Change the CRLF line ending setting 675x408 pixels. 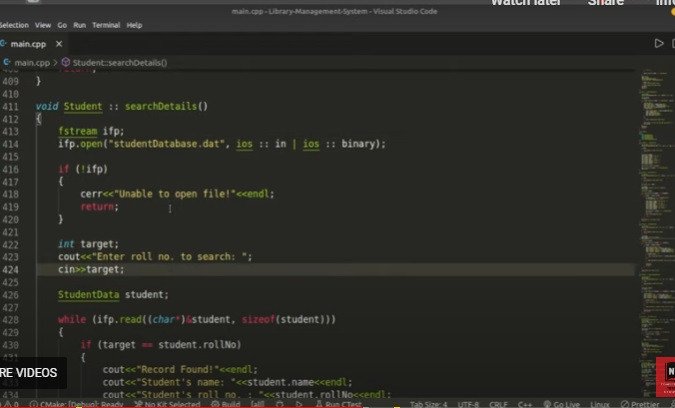(498, 403)
